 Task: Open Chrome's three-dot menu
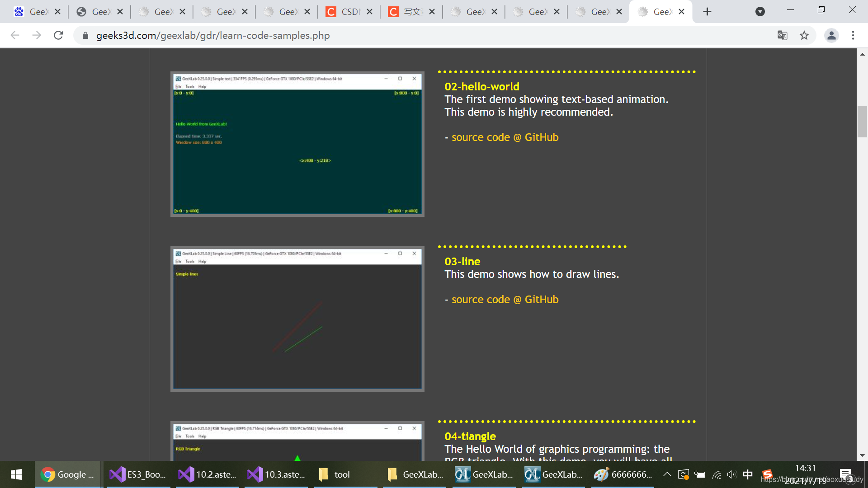click(853, 35)
